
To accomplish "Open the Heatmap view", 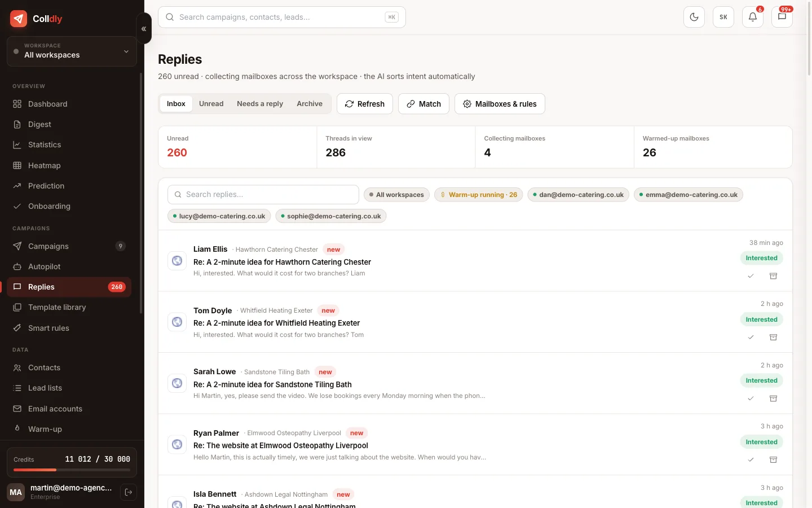I will pos(69,165).
